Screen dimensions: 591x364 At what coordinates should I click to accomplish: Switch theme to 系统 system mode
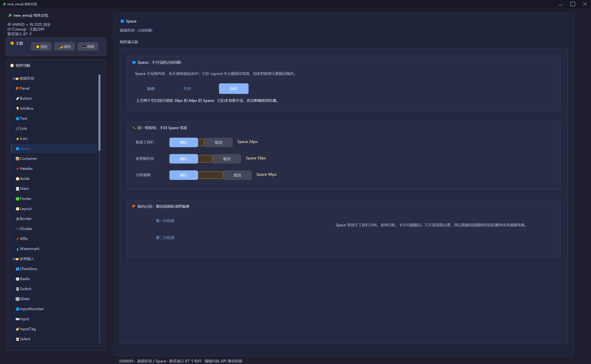click(88, 46)
